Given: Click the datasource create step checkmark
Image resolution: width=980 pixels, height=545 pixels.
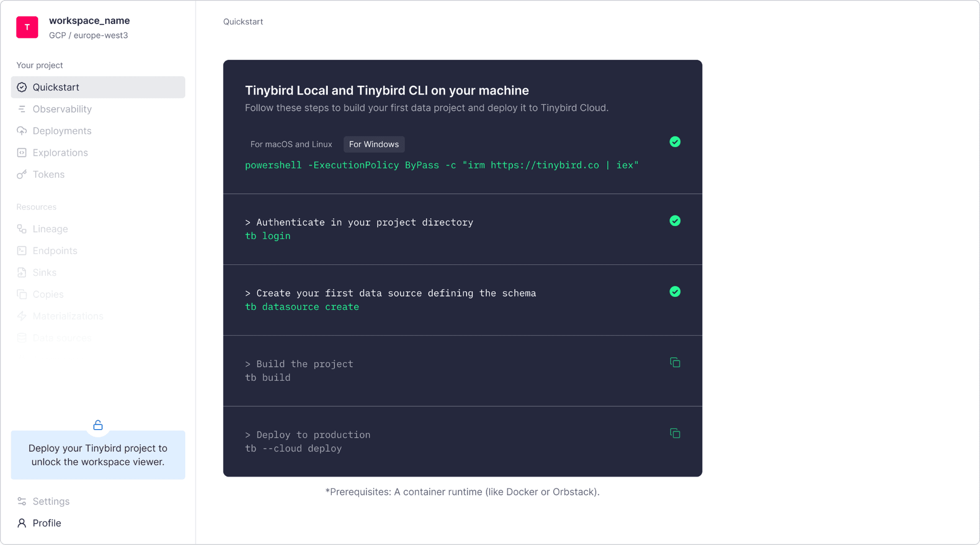Looking at the screenshot, I should (675, 292).
